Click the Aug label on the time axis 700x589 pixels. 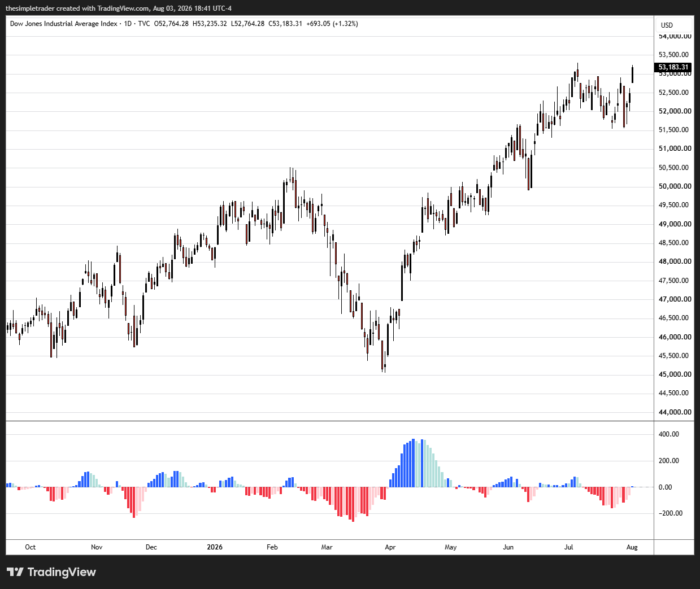632,547
